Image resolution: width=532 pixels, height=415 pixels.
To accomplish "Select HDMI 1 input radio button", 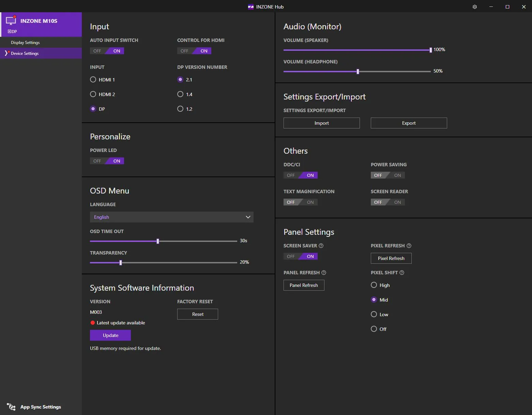I will [x=93, y=79].
